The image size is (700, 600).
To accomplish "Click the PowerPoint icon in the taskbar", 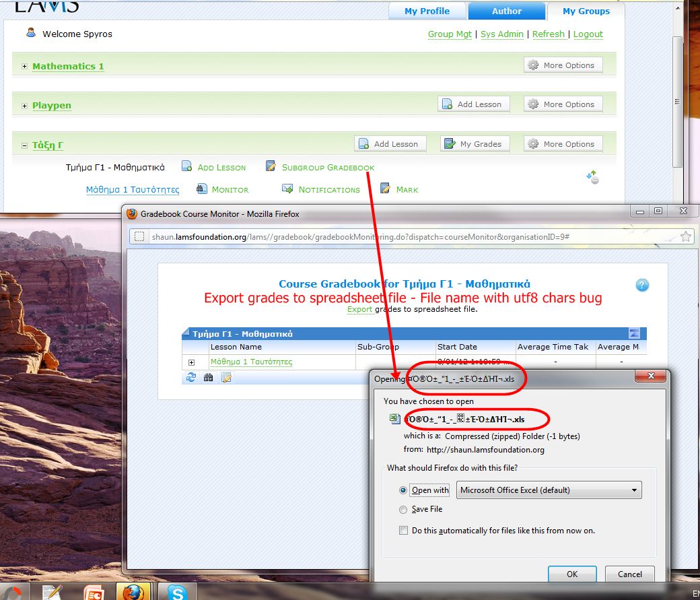I will tap(94, 593).
